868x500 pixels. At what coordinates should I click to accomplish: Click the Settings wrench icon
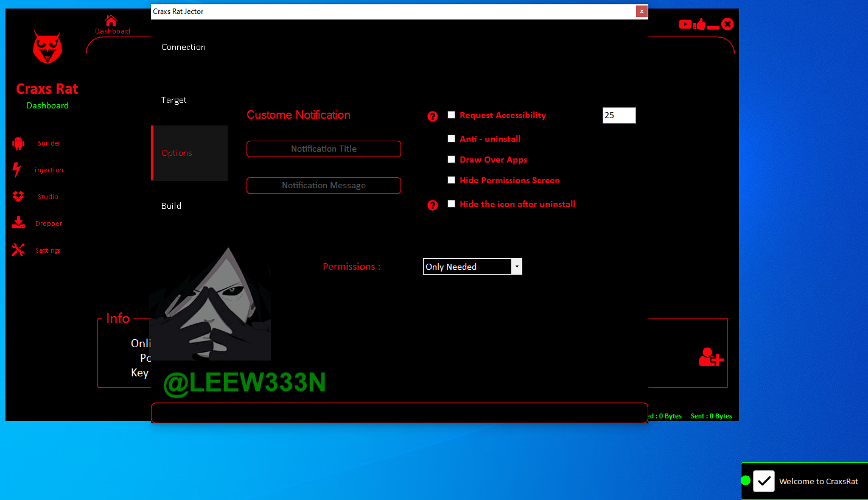coord(18,250)
